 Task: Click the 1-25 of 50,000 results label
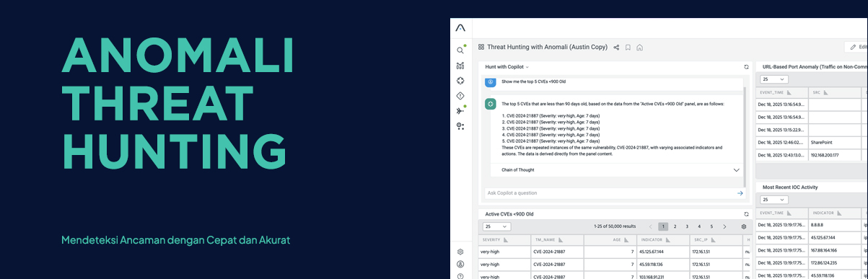click(614, 226)
